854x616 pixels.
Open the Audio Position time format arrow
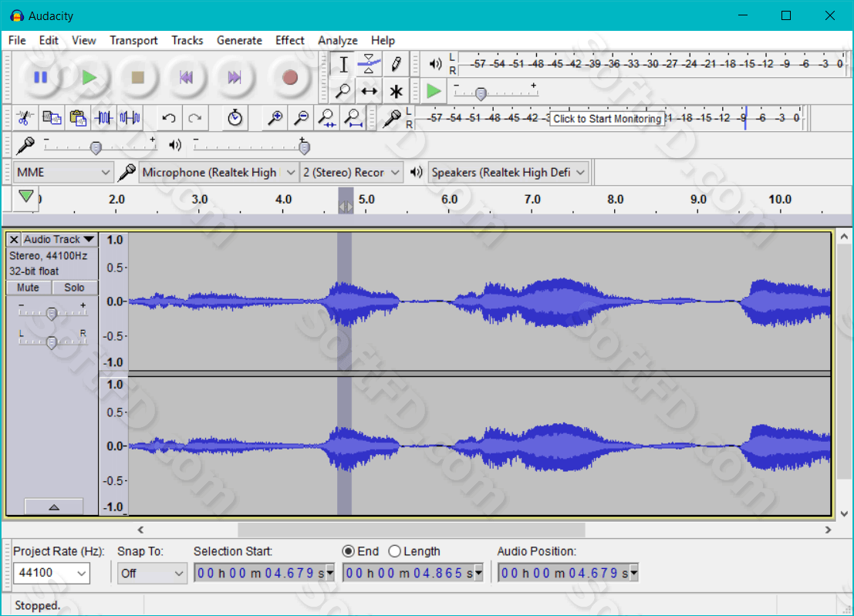pyautogui.click(x=634, y=573)
